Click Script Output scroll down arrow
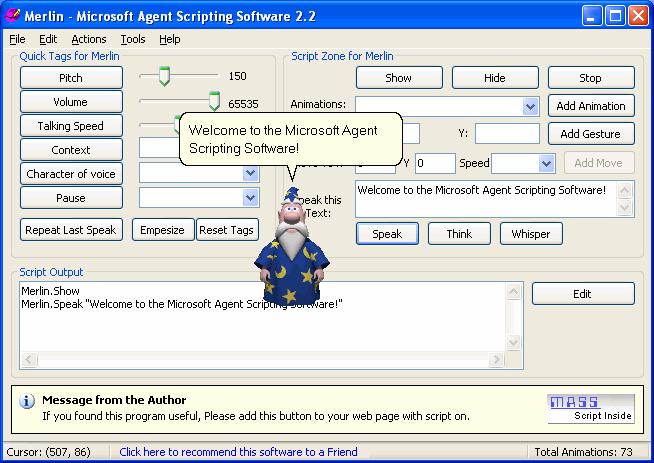654x463 pixels. tap(513, 343)
